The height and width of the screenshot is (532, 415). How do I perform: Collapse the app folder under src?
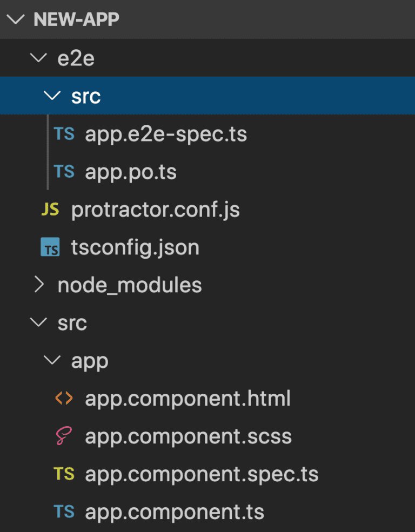[52, 360]
